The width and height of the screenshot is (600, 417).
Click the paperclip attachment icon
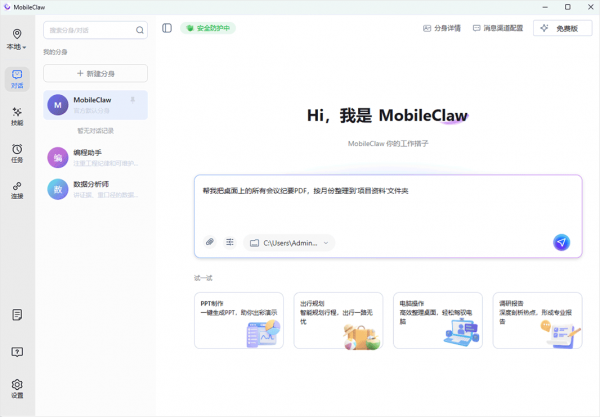pos(210,242)
